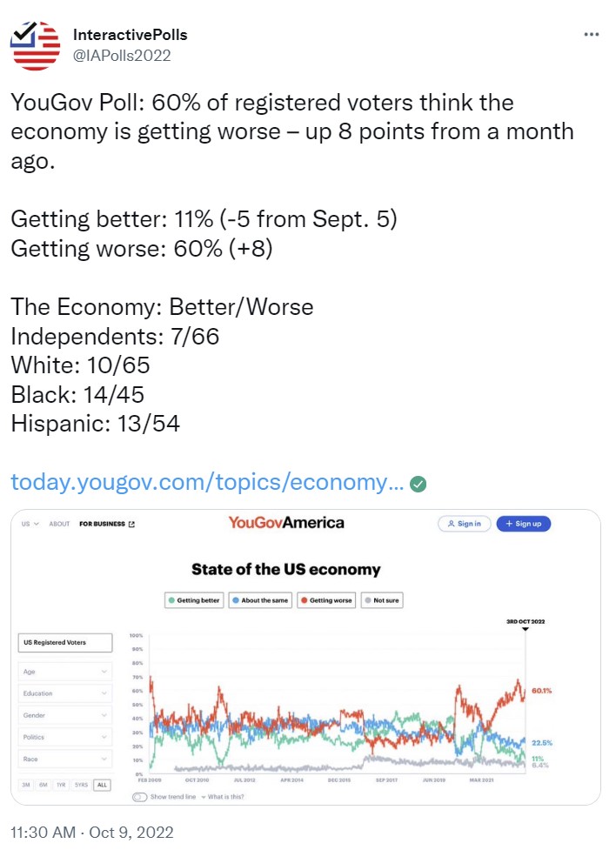Click the InteractivePolls profile avatar
616x850 pixels.
36,45
